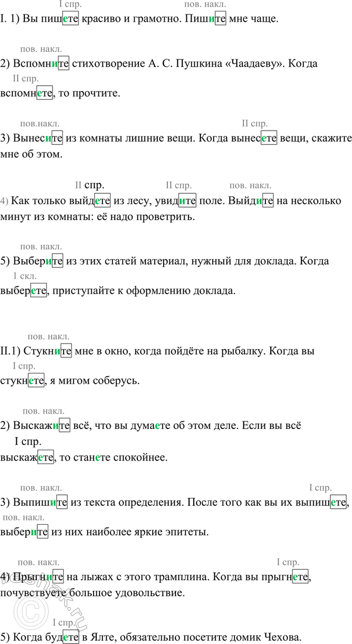Click the word "прыгнете" after "Когда вы"
The image size is (352, 644).
[x=286, y=576]
